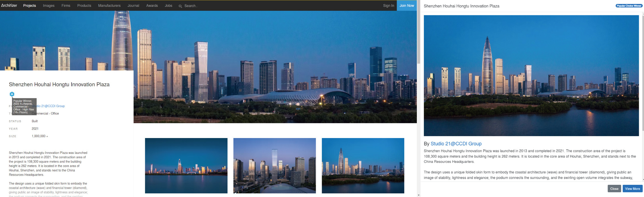Click the View More button
This screenshot has width=644, height=197.
click(632, 188)
